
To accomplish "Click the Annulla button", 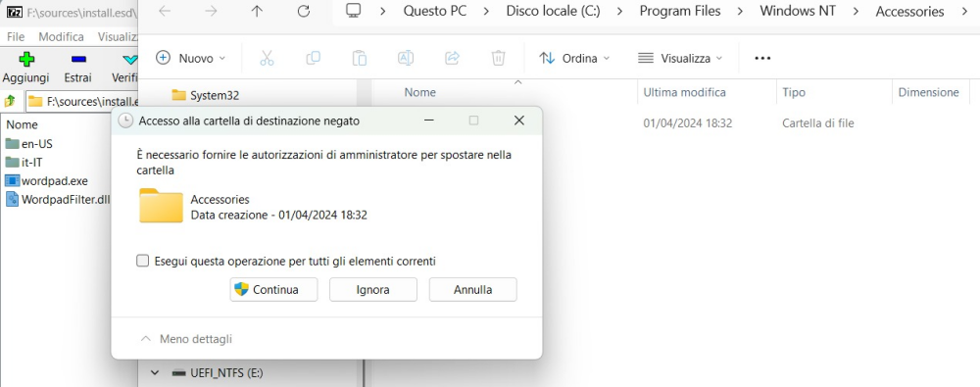I will (x=472, y=289).
